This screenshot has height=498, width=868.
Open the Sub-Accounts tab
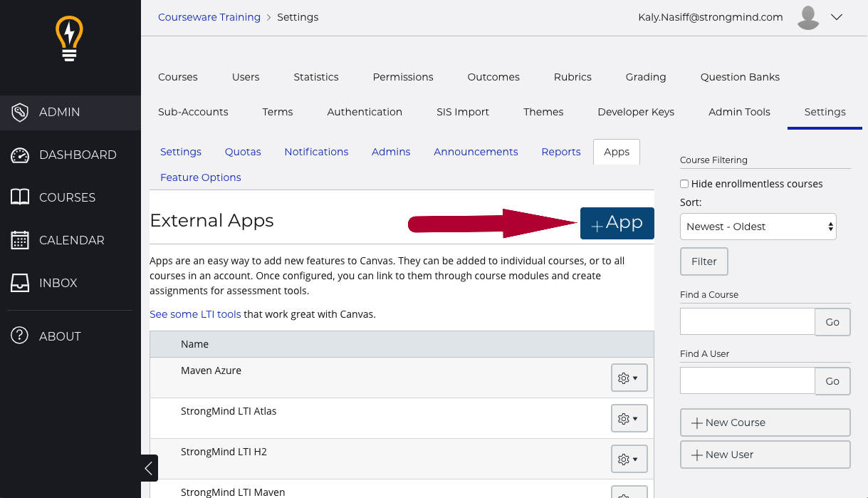pyautogui.click(x=193, y=112)
